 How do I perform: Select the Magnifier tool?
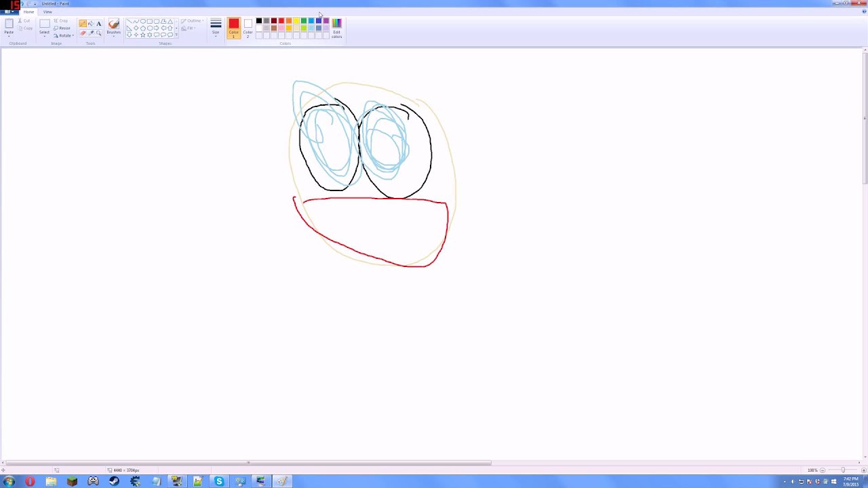tap(98, 33)
